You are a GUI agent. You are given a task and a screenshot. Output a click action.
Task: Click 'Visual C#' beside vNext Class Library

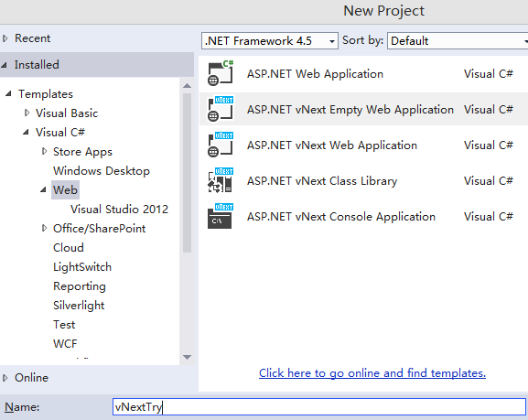[489, 180]
